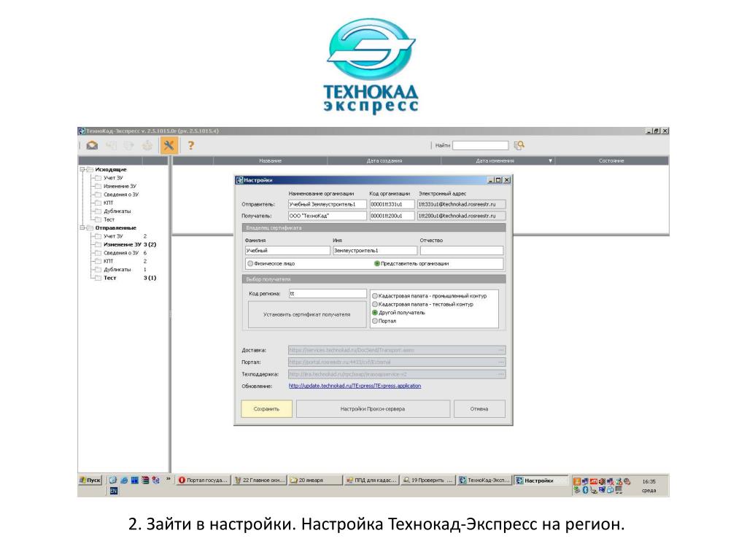This screenshot has width=747, height=560.
Task: Select Физическое лицо radio button
Action: click(x=250, y=263)
